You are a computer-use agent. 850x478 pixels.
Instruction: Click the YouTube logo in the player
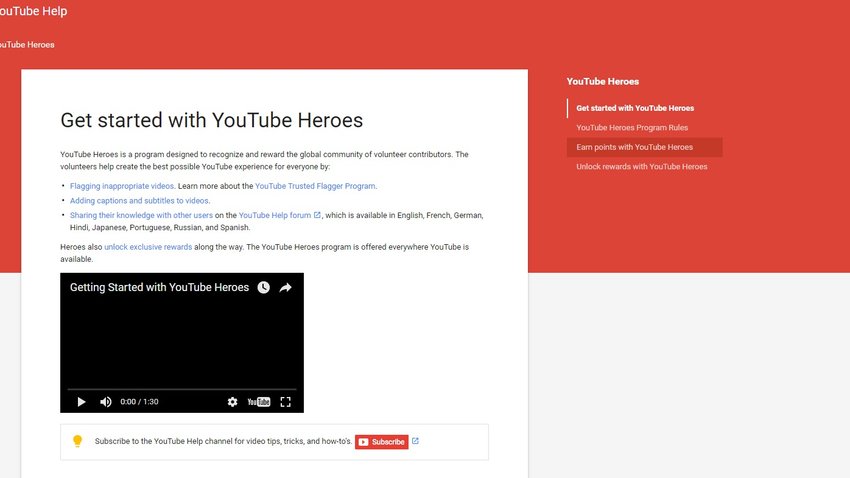point(259,402)
